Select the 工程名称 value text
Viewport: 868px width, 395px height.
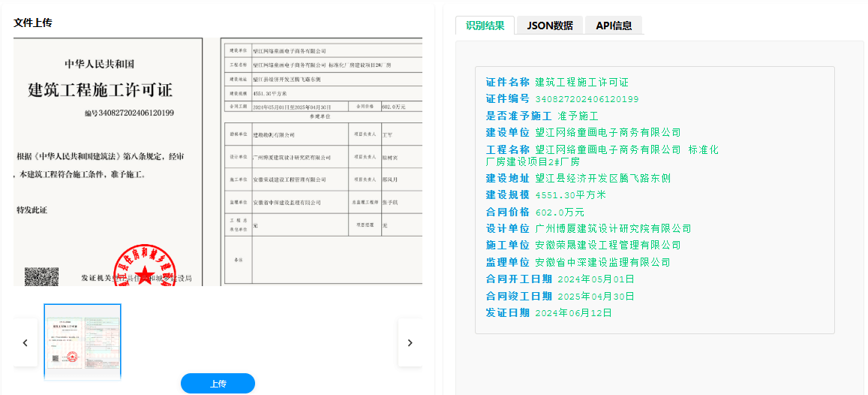click(602, 155)
